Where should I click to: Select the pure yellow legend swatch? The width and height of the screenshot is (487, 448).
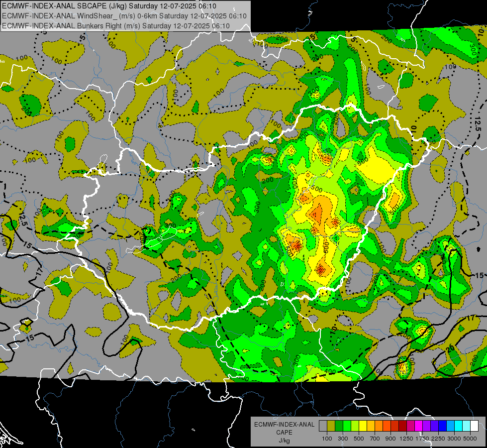coord(363,426)
